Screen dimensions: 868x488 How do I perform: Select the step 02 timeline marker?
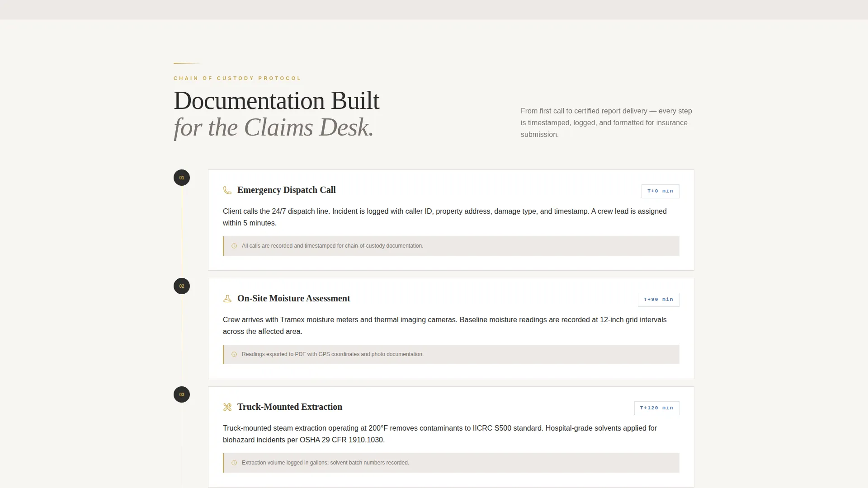182,286
